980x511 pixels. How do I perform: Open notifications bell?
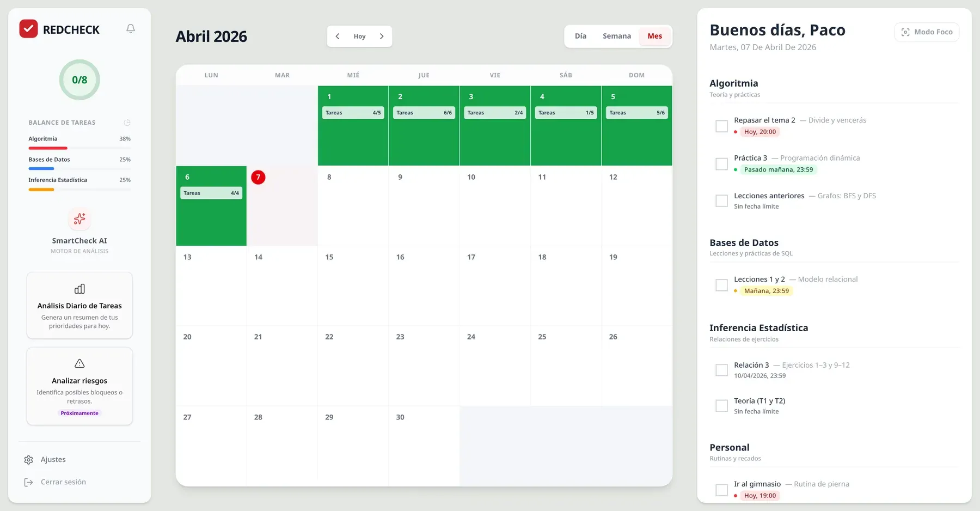coord(131,28)
